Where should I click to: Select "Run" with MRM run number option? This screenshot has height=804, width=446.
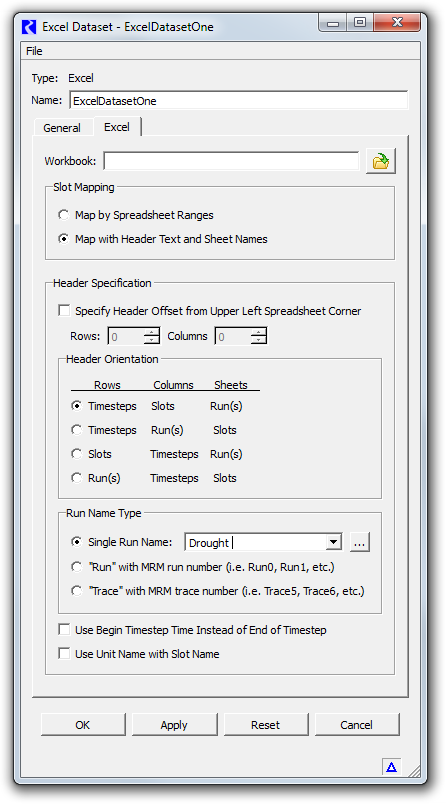pos(77,567)
